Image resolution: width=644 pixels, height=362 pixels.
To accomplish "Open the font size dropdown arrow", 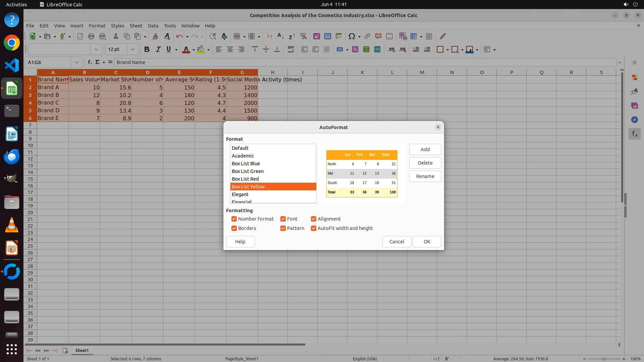I will click(133, 50).
